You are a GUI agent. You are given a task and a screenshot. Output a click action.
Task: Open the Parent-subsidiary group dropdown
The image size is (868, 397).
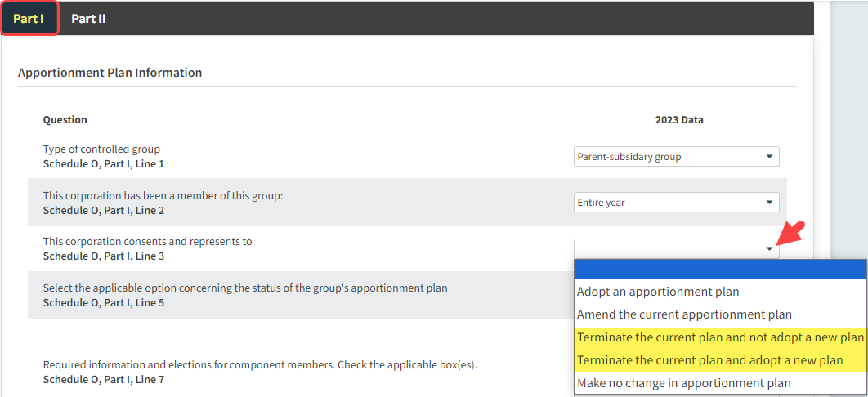(x=676, y=156)
